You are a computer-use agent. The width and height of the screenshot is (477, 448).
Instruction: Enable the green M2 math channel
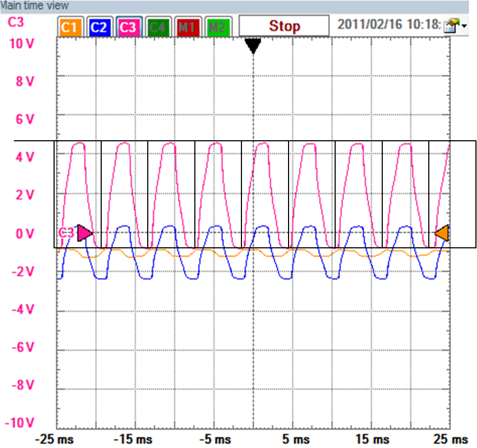217,26
